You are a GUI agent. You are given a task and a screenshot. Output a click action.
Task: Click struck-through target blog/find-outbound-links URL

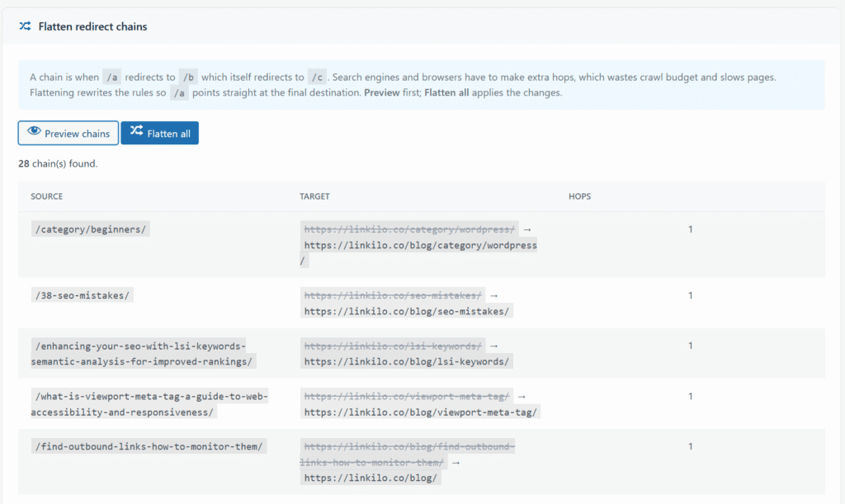point(408,455)
